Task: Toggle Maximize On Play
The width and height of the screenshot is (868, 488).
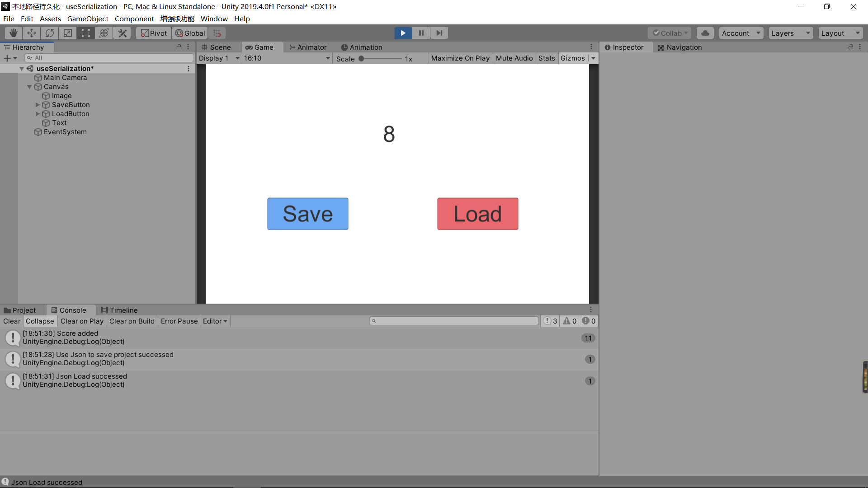Action: coord(460,58)
